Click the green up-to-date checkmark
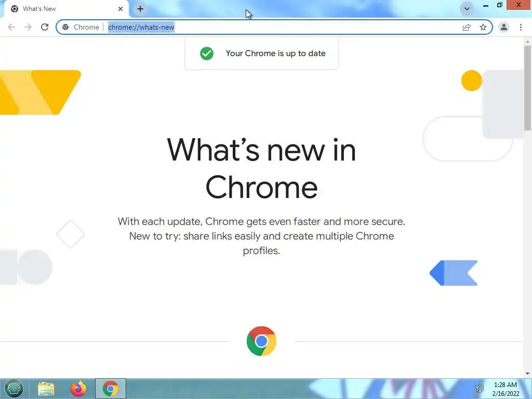This screenshot has height=399, width=532. tap(207, 54)
